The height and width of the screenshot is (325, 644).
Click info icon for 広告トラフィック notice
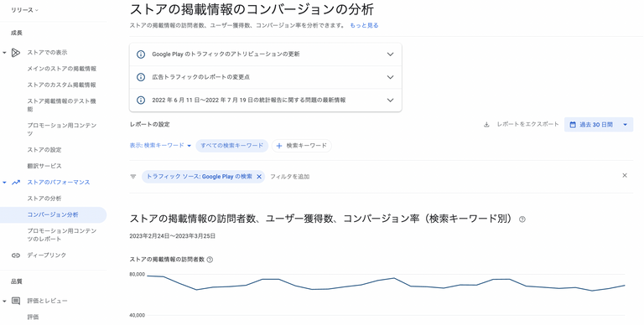141,77
